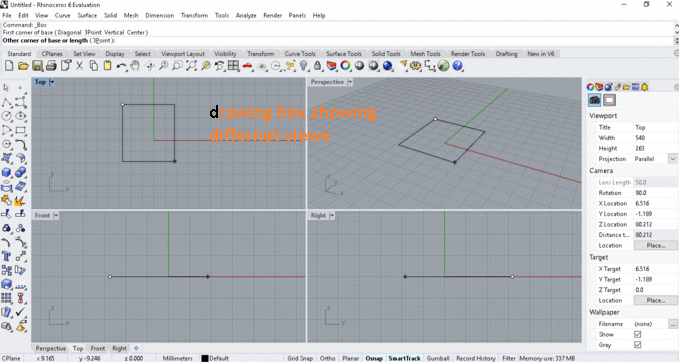Select the Perspective tab at the bottom
The width and height of the screenshot is (679, 362).
click(51, 348)
